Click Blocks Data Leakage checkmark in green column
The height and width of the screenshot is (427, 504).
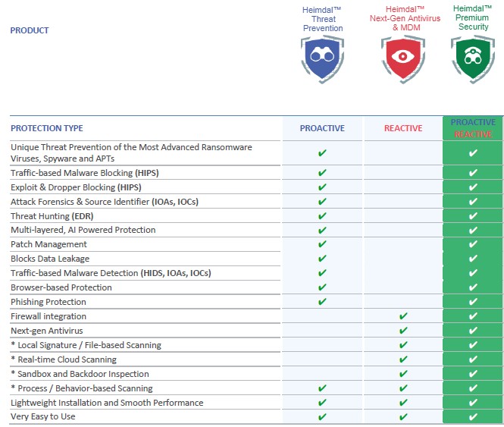click(473, 259)
